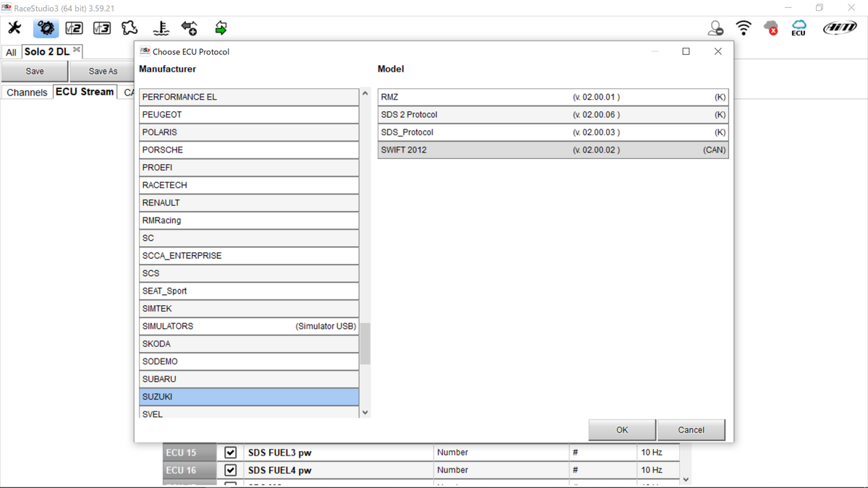Viewport: 868px width, 488px height.
Task: Select SODEMO manufacturer
Action: pos(249,361)
